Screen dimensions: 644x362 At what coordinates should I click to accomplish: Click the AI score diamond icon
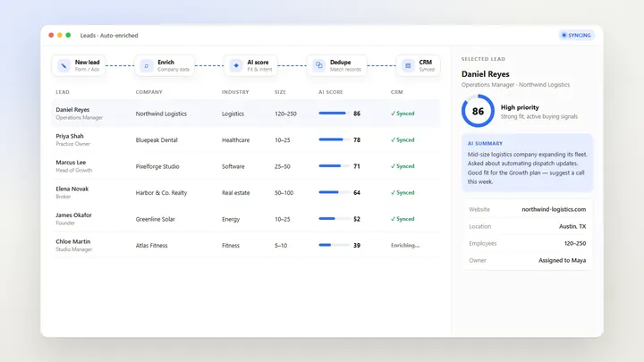point(236,65)
